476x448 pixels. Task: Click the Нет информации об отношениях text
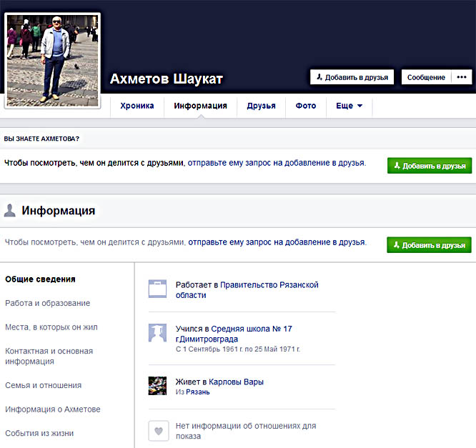coord(246,431)
